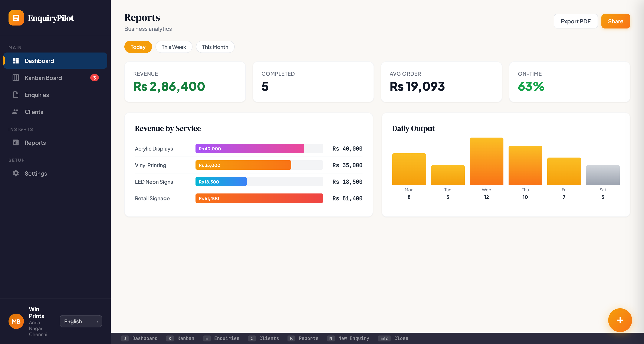Click the Dashboard grid icon

point(16,61)
